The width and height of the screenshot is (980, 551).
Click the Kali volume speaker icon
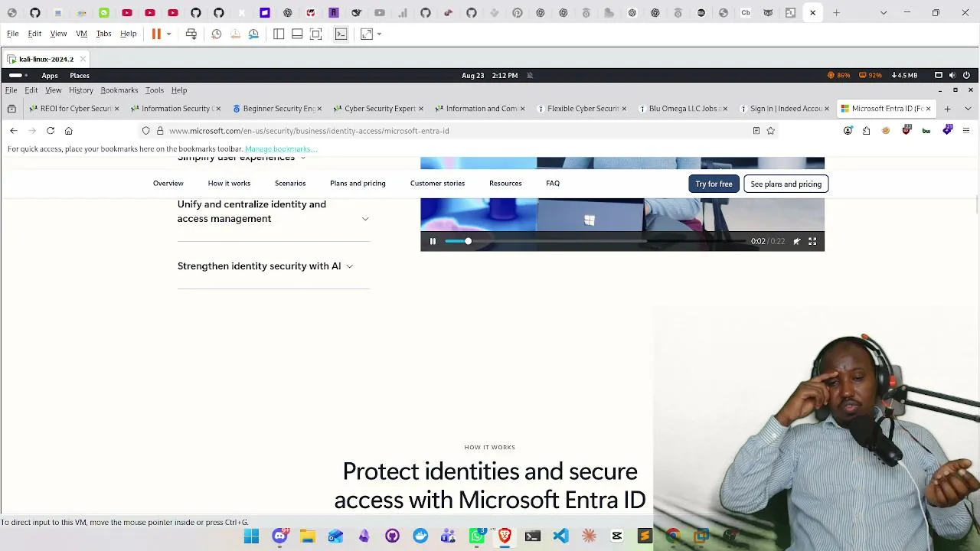point(952,75)
